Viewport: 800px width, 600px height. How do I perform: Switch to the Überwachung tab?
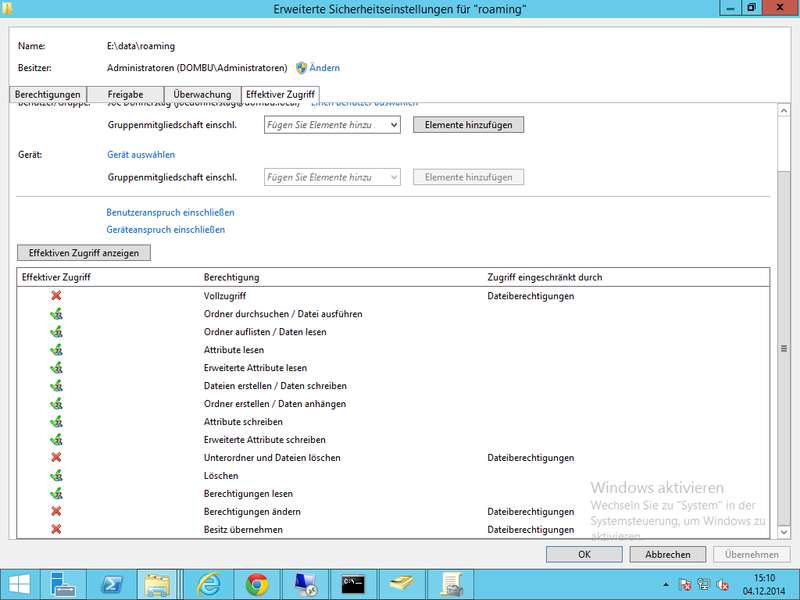(202, 94)
